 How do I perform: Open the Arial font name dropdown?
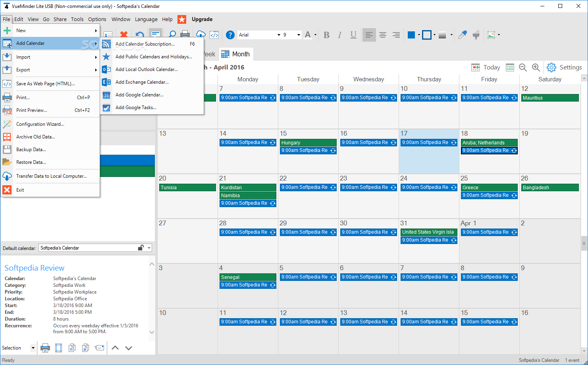(279, 35)
